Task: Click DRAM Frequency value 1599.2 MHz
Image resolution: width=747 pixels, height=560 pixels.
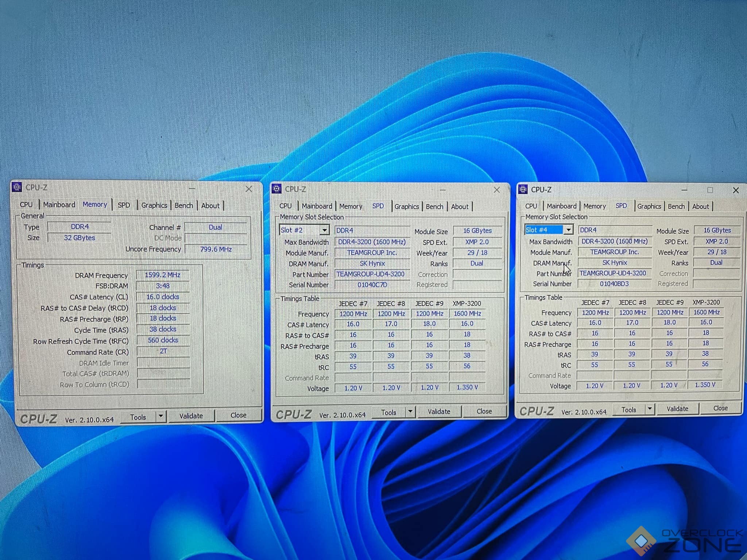Action: 163,275
